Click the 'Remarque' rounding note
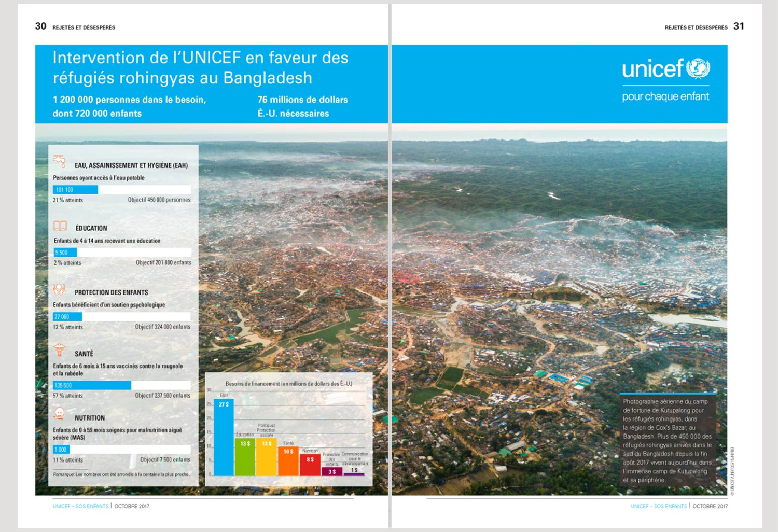778x532 pixels. [x=121, y=474]
